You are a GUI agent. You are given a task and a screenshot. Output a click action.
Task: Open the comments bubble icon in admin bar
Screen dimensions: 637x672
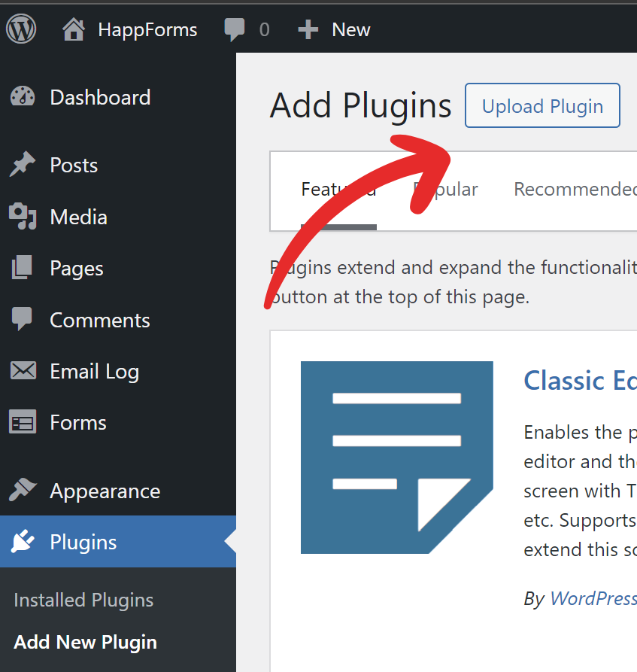(x=235, y=29)
